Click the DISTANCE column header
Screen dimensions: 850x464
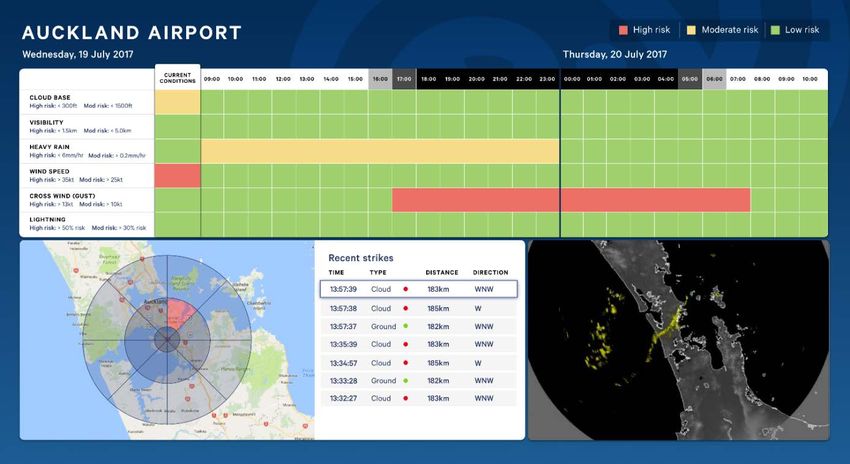442,273
